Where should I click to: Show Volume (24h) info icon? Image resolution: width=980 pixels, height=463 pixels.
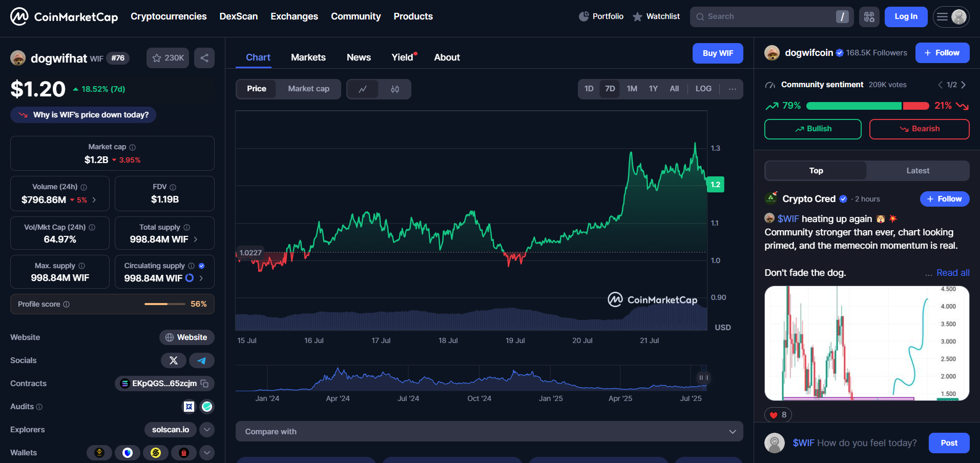point(84,187)
